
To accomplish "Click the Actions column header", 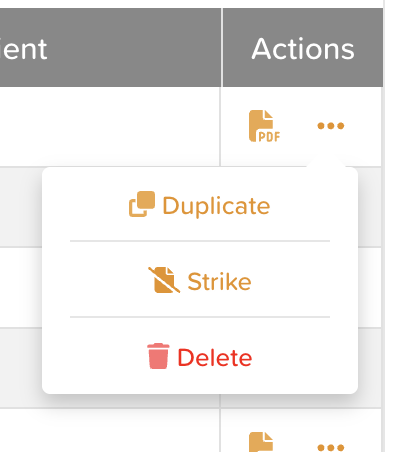I will pyautogui.click(x=303, y=48).
